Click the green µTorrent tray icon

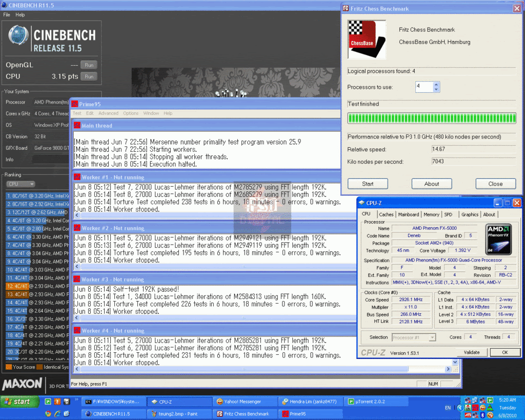coord(490,400)
